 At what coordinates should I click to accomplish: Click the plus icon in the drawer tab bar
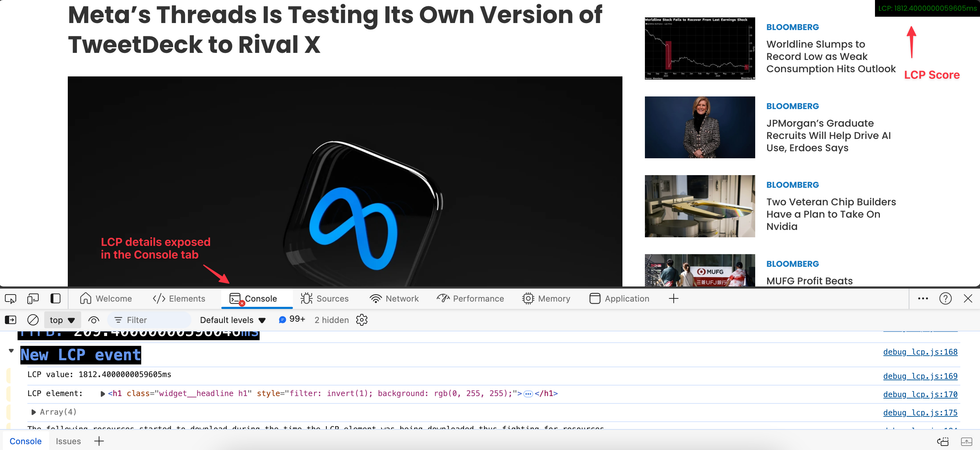tap(99, 441)
